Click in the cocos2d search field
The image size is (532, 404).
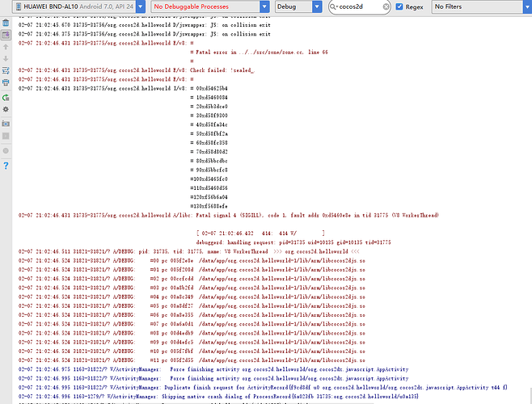pos(360,6)
